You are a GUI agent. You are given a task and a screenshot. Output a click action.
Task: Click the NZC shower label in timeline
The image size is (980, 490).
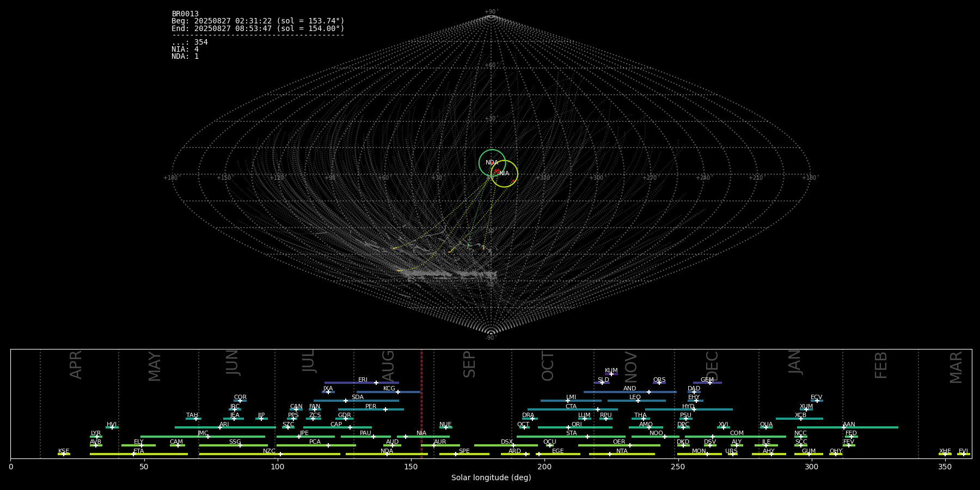[269, 451]
